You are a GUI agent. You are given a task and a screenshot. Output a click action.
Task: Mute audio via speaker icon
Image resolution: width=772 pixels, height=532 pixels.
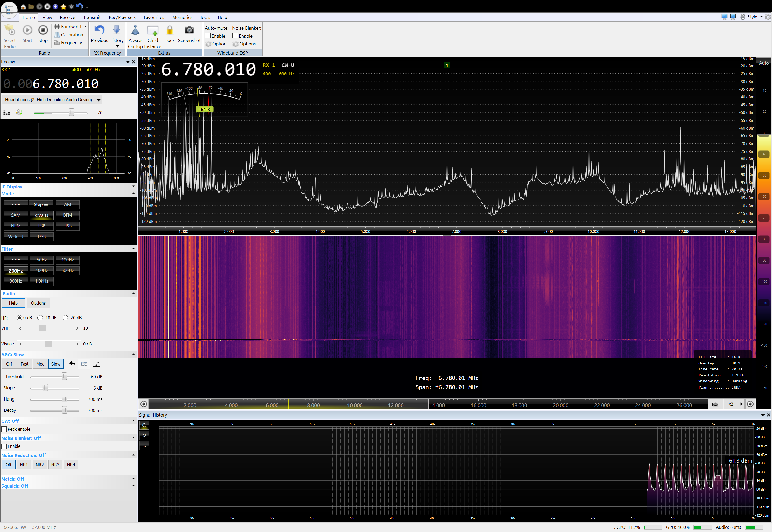[19, 113]
